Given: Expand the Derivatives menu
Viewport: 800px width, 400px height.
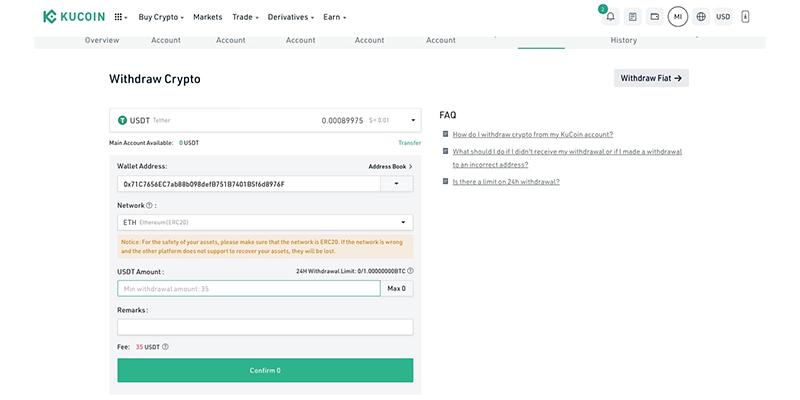Looking at the screenshot, I should (x=291, y=17).
